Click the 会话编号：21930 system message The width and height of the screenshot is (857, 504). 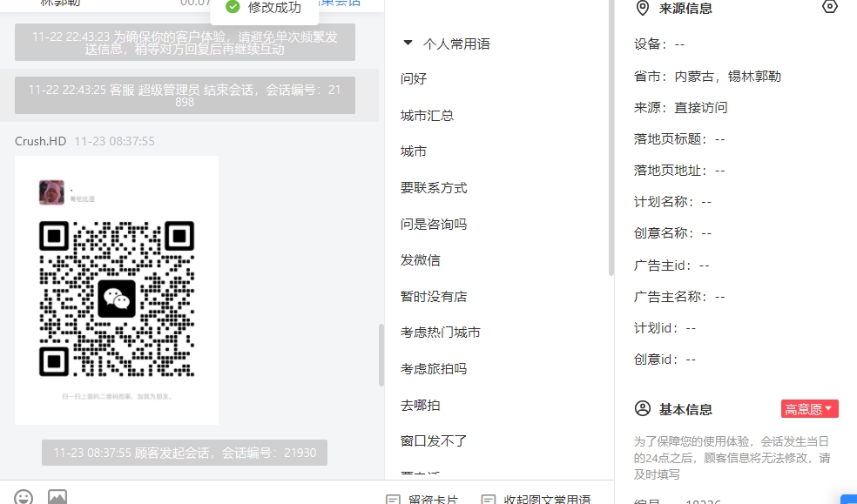[x=185, y=453]
